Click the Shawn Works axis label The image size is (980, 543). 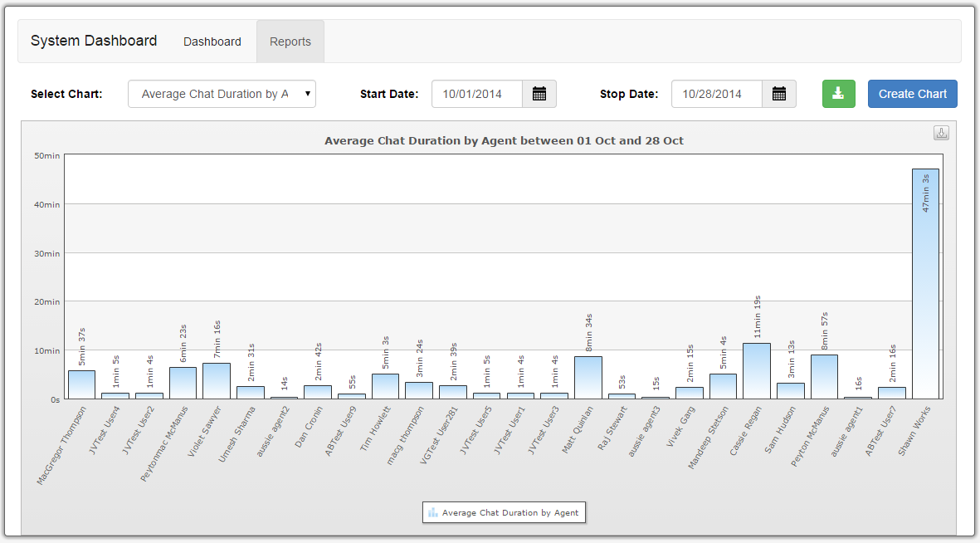click(x=914, y=430)
